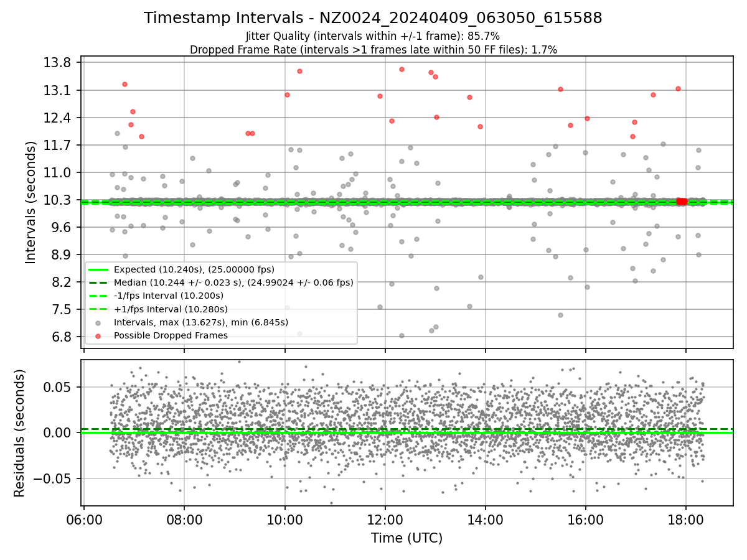Click the −0.05 residuals tick label
This screenshot has width=747, height=560.
[52, 479]
